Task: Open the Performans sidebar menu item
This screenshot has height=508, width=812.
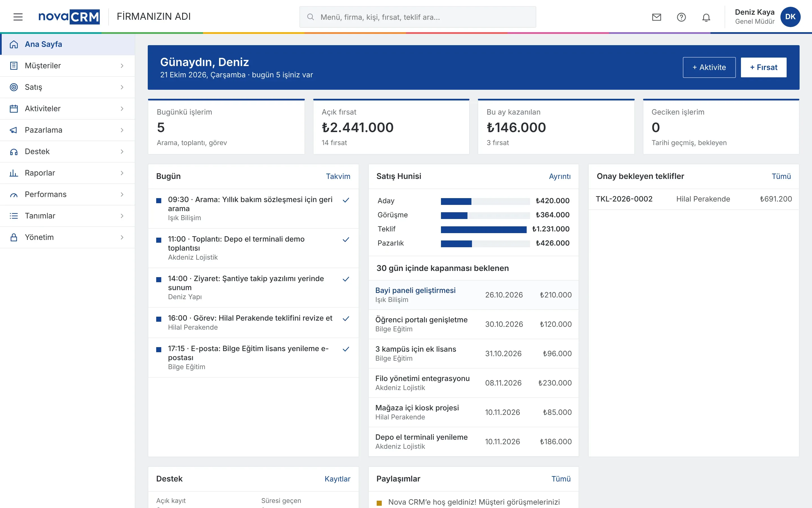Action: (x=67, y=194)
